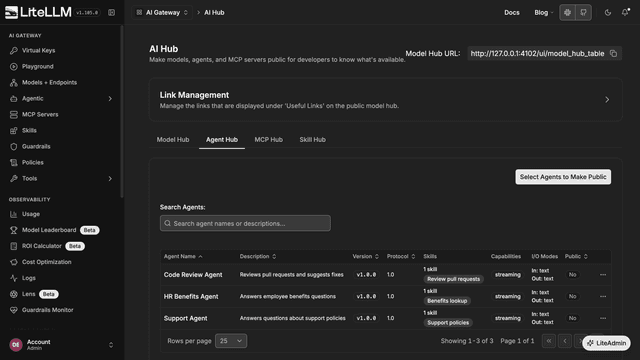Image resolution: width=640 pixels, height=360 pixels.
Task: Copy the Model Hub URL
Action: [613, 53]
